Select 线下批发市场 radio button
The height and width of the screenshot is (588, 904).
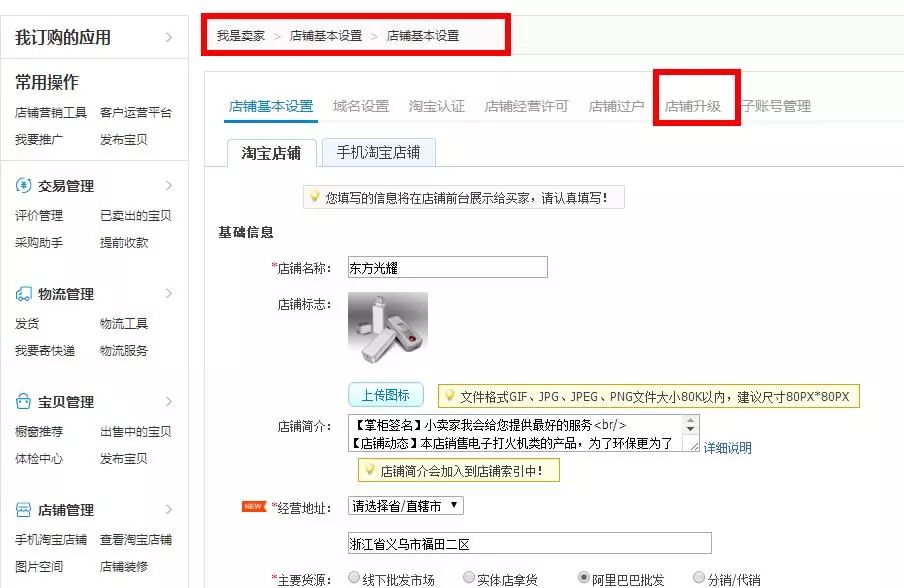point(354,577)
